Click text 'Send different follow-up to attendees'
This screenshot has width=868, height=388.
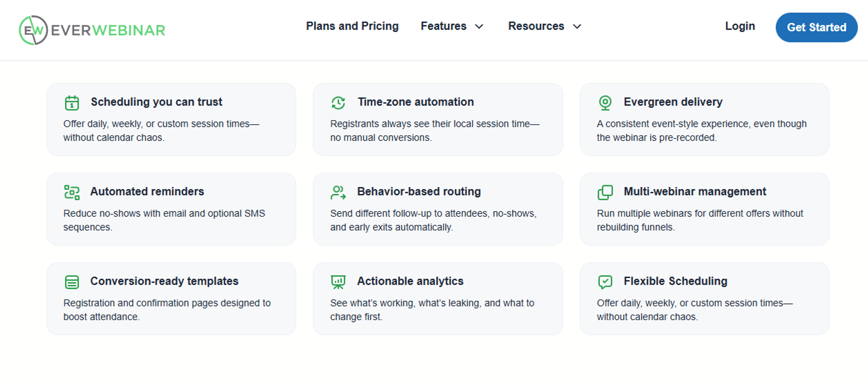point(410,213)
